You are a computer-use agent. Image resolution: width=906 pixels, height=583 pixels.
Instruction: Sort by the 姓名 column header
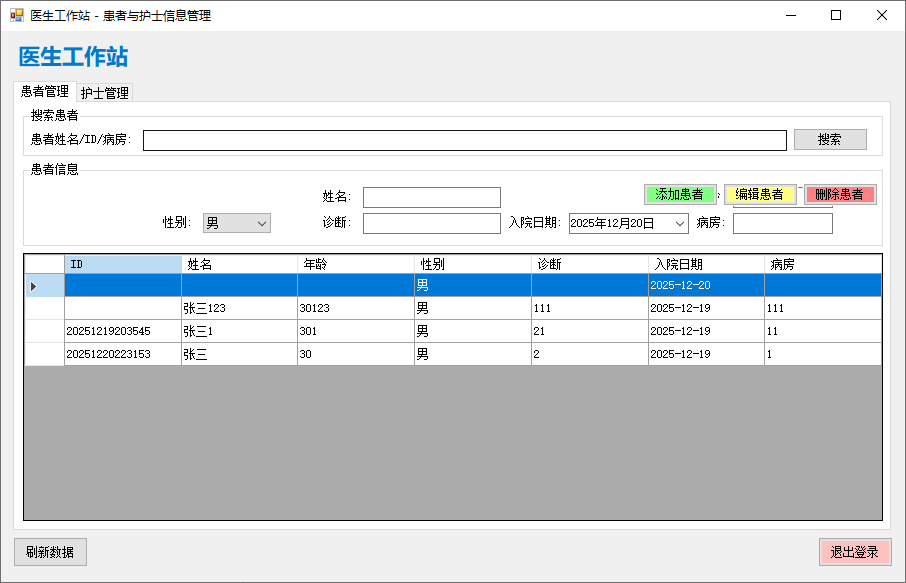(x=239, y=264)
